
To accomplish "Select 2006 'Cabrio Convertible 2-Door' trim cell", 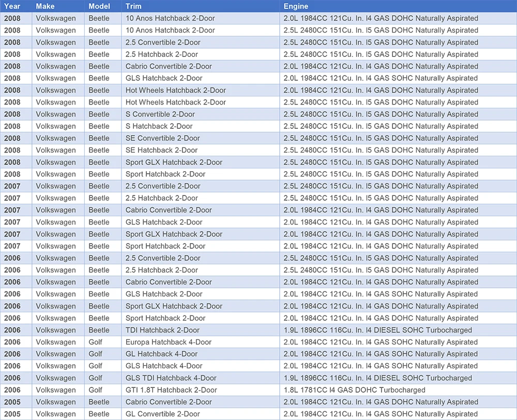I will coord(201,282).
